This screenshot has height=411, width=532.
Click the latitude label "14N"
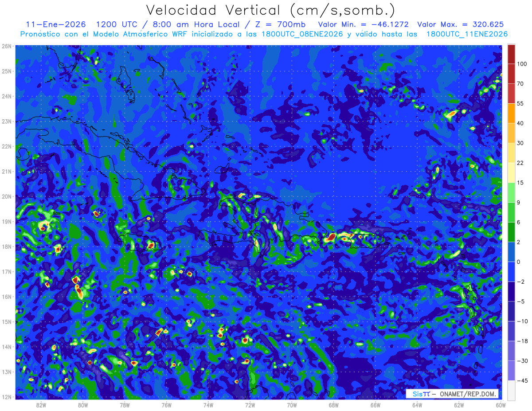(7, 347)
